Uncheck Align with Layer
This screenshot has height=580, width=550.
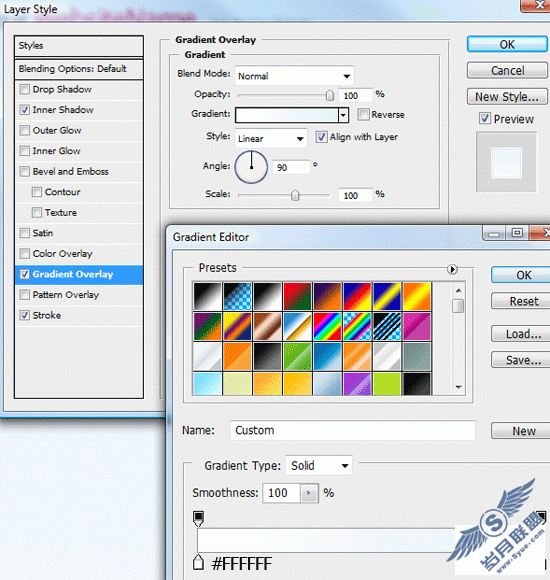click(321, 137)
